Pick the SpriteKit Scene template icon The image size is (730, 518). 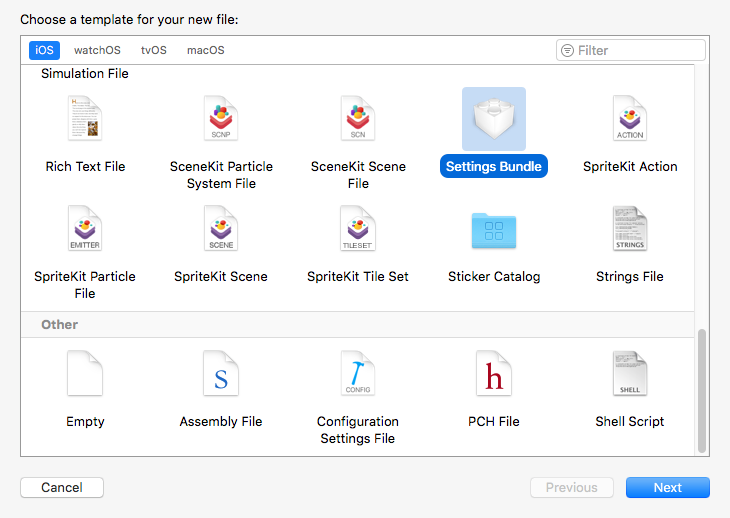pyautogui.click(x=221, y=229)
